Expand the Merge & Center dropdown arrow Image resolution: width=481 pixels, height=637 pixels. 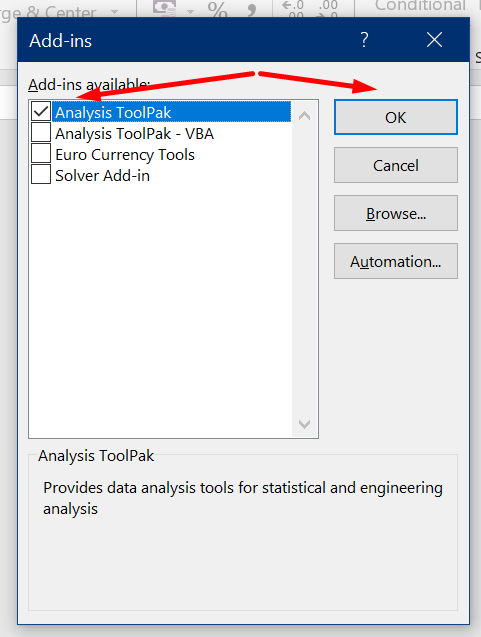point(115,11)
